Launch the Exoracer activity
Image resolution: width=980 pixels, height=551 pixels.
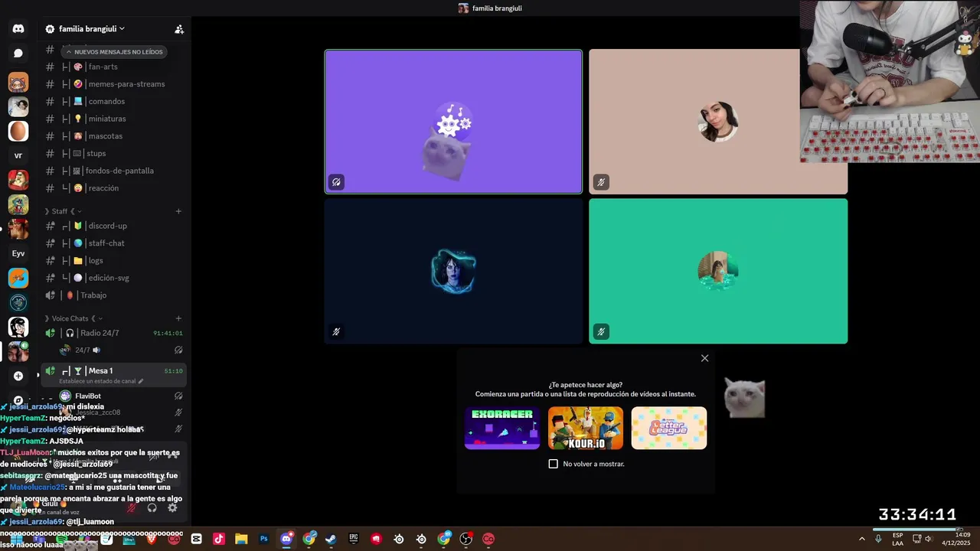(x=502, y=428)
